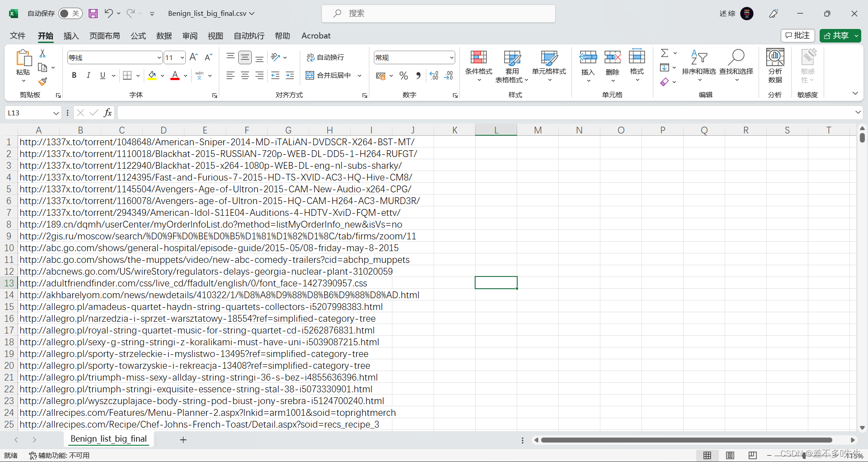This screenshot has height=462, width=868.
Task: Click the Cut scissors icon
Action: [x=42, y=53]
